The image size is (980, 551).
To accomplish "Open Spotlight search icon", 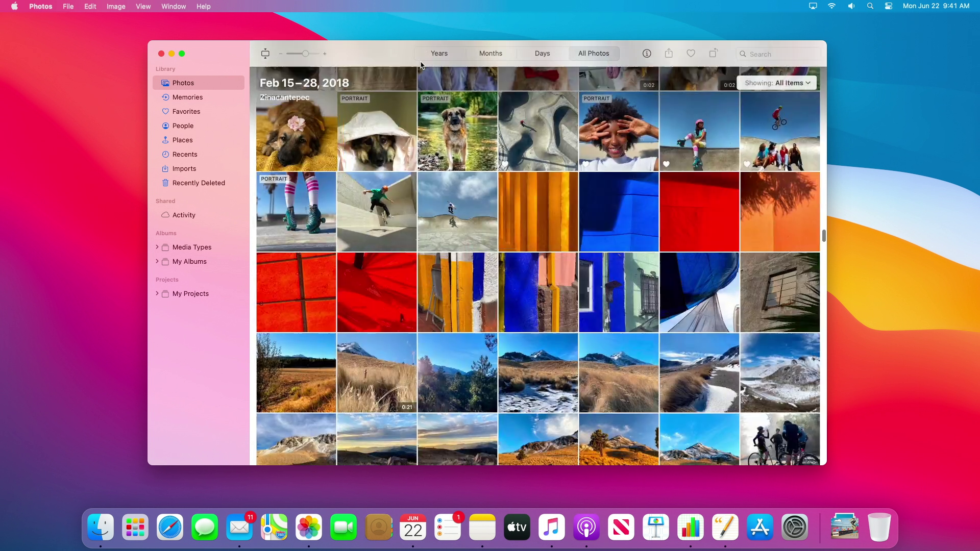I will point(870,6).
